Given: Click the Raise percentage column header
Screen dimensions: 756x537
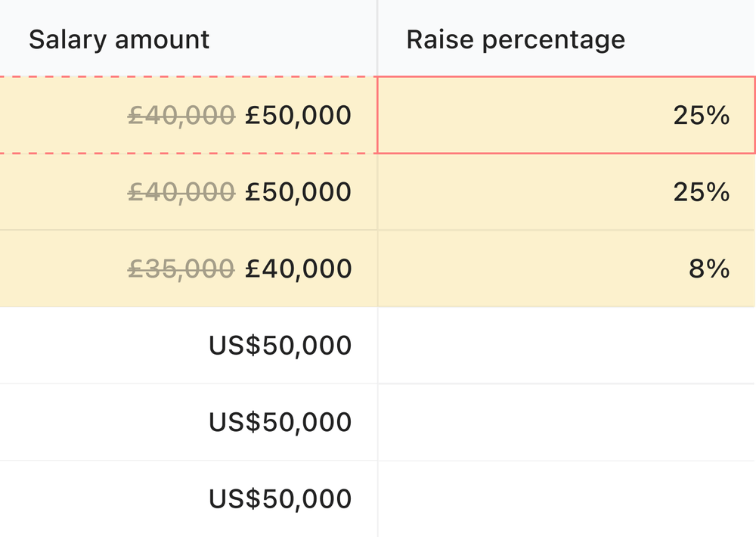Looking at the screenshot, I should coord(516,39).
